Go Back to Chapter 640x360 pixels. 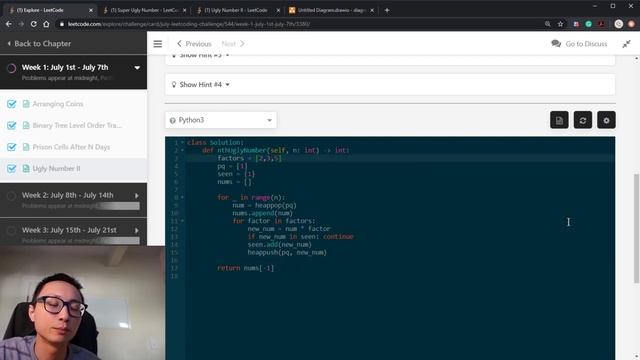(x=39, y=43)
